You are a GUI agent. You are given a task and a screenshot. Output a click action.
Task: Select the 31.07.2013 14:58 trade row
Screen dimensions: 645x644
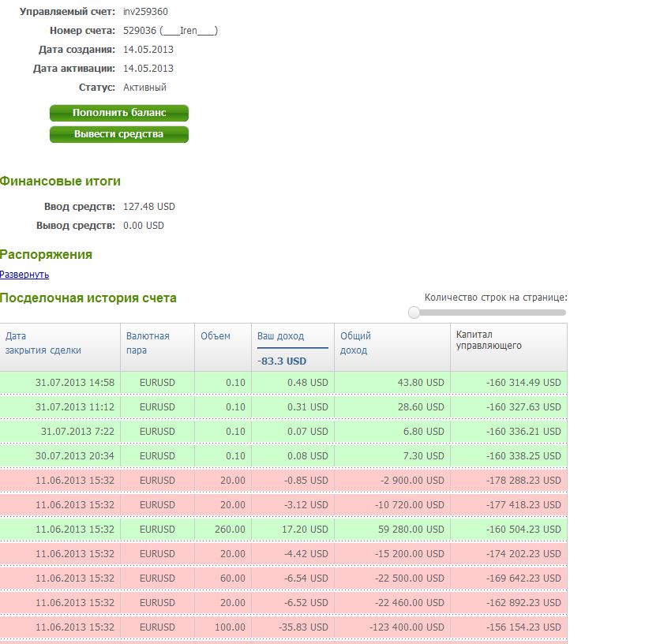pos(75,383)
